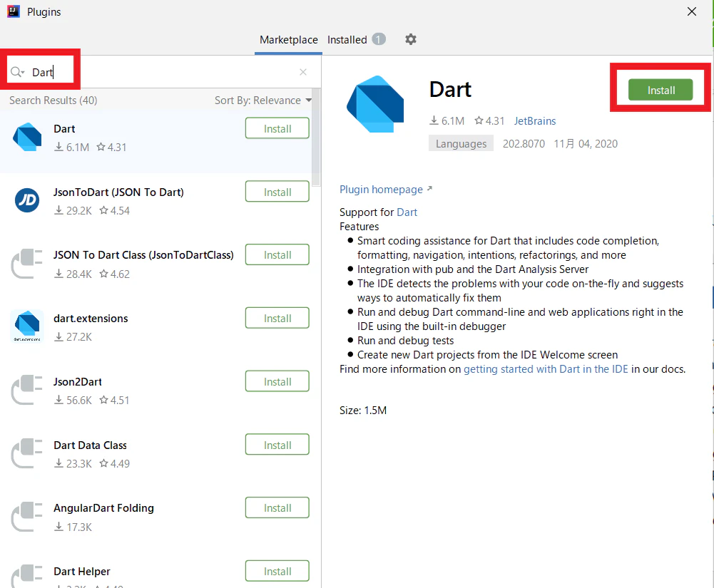
Task: Click the Dart Data Class plug icon
Action: 27,453
